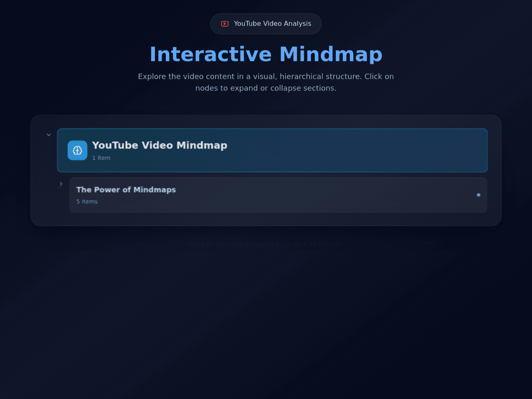This screenshot has height=399, width=532.
Task: Click the red YouTube video icon
Action: 225,24
